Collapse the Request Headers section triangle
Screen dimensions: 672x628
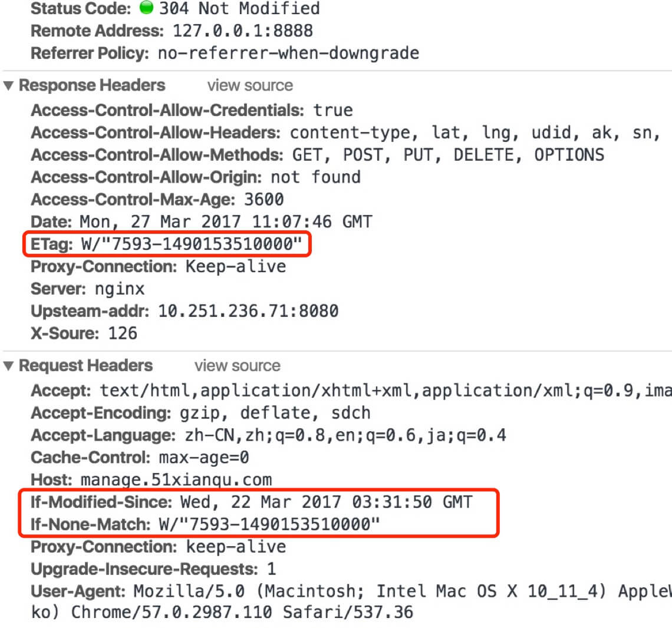(8, 365)
